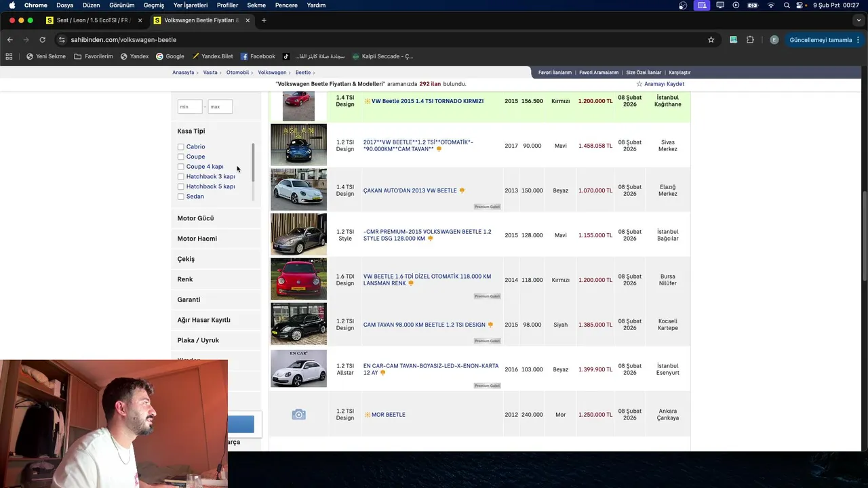This screenshot has width=868, height=488.
Task: Bookmark this page with the star icon
Action: click(x=711, y=40)
